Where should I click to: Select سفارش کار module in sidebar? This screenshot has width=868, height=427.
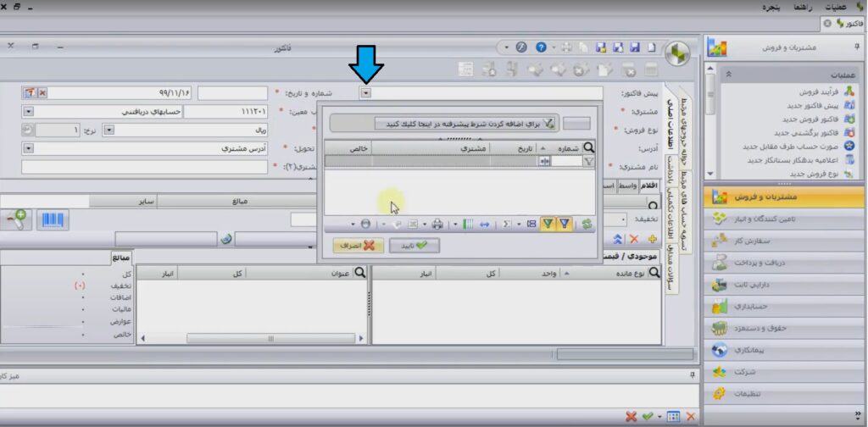[x=784, y=241]
